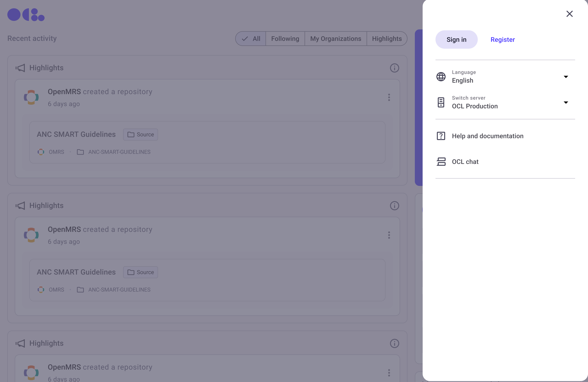Open three-dot menu on second OpenMRS activity

(x=389, y=235)
